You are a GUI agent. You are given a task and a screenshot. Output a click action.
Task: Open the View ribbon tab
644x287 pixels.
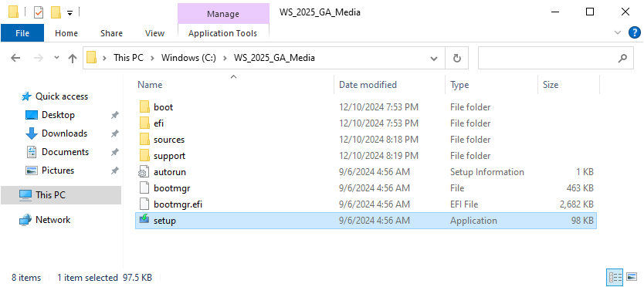pos(155,33)
